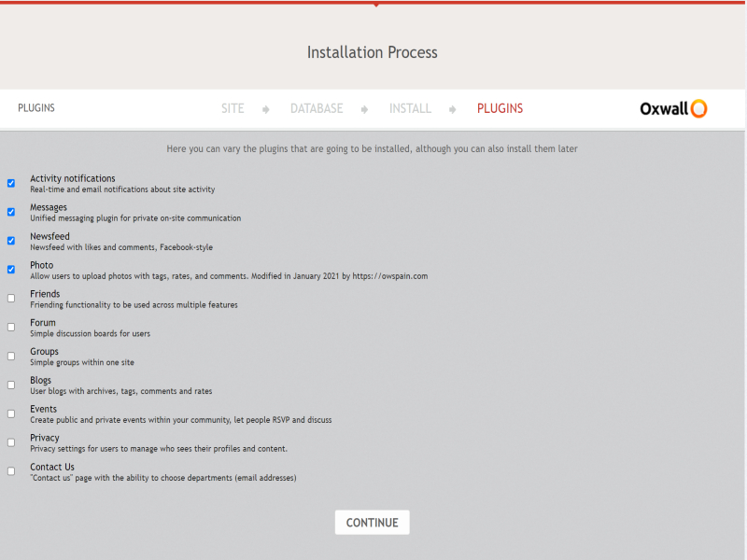Check the Forum plugin box
Viewport: 747px width, 560px height.
pyautogui.click(x=11, y=328)
